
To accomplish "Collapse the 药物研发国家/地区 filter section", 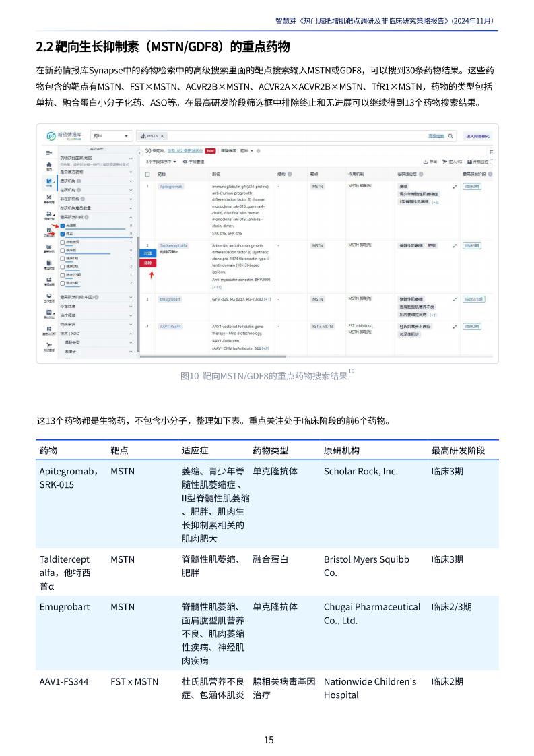I will tap(131, 158).
